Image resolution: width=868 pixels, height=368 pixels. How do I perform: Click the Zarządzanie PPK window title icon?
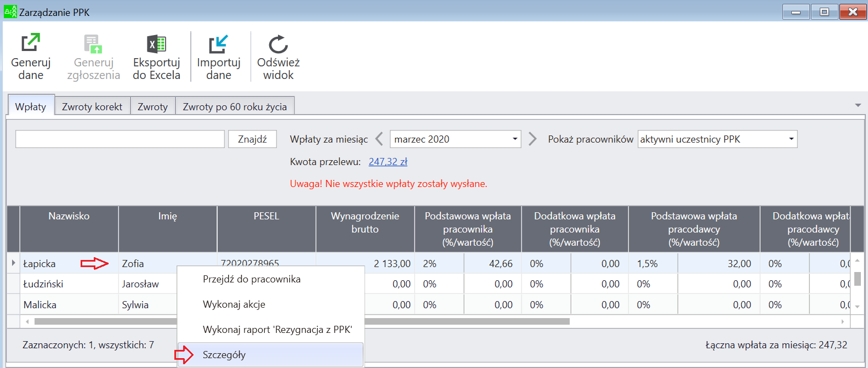(10, 12)
